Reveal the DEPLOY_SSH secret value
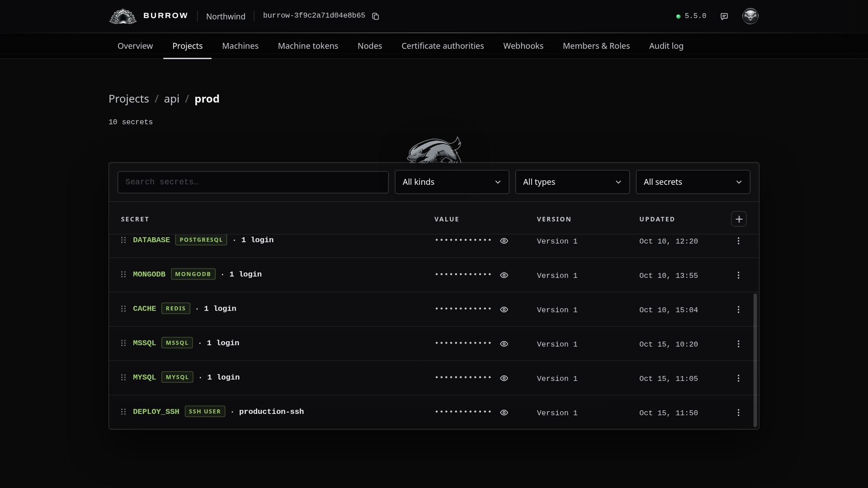 pos(504,413)
